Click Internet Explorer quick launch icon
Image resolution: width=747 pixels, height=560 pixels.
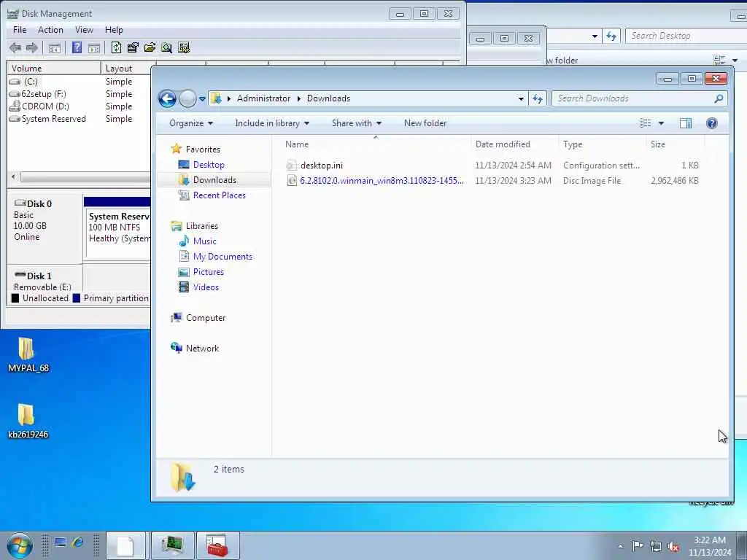point(77,542)
